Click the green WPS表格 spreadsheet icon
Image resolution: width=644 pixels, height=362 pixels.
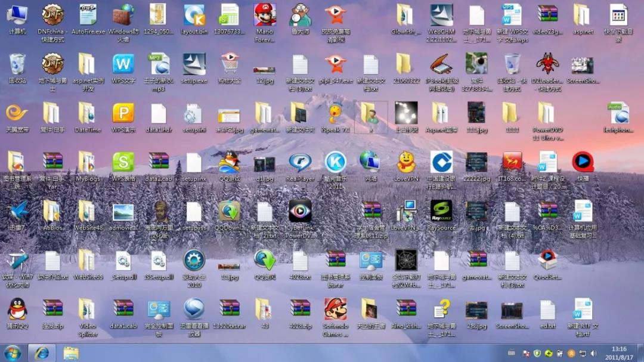(123, 162)
